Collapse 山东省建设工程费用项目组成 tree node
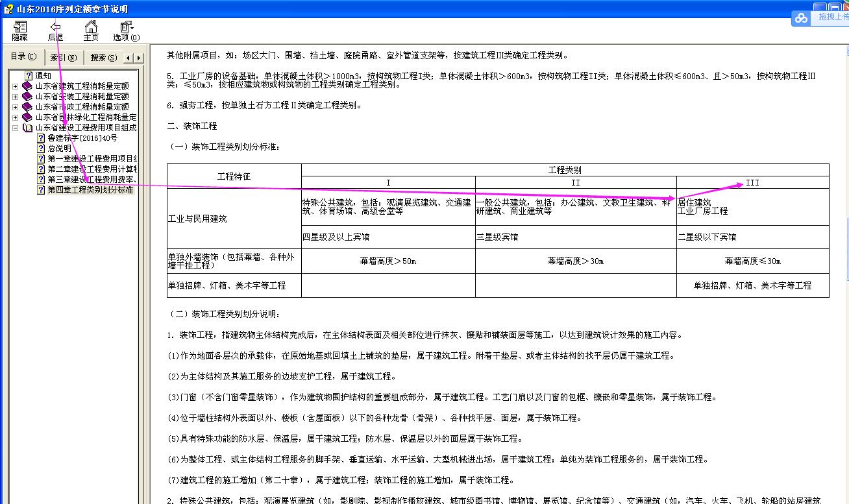The image size is (849, 504). click(16, 128)
